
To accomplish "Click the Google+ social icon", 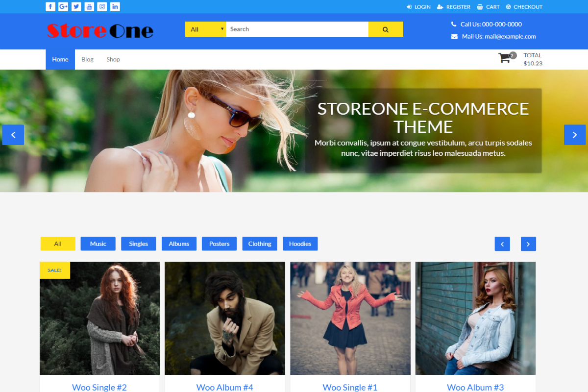I will (63, 6).
